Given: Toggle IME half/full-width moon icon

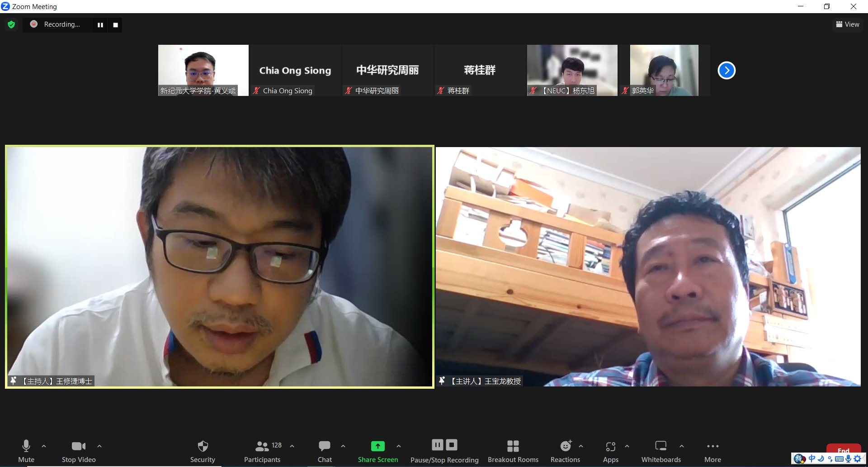Looking at the screenshot, I should pos(821,459).
